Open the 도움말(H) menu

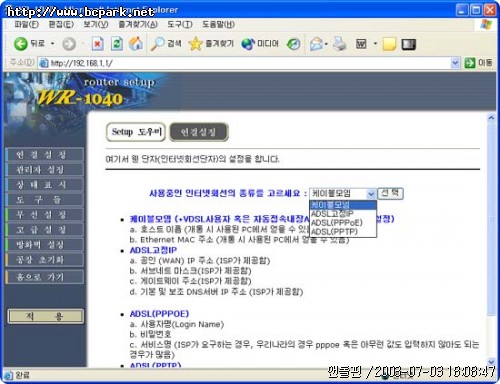point(219,24)
